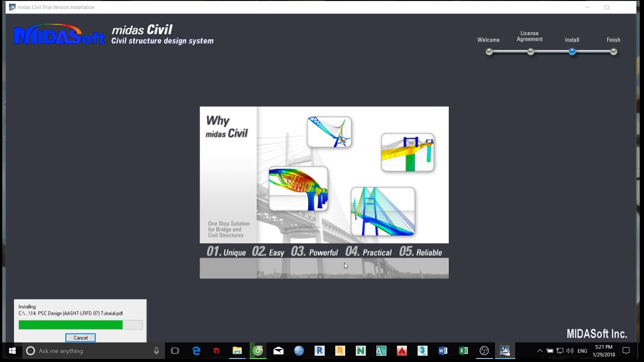Click the MIDASoft logo
This screenshot has height=362, width=644.
click(x=59, y=34)
